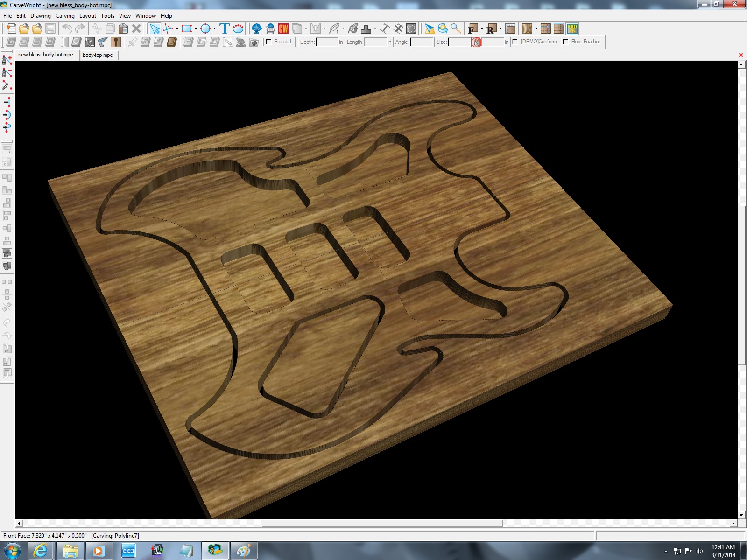This screenshot has width=747, height=560.
Task: Open the Layout menu
Action: (87, 16)
